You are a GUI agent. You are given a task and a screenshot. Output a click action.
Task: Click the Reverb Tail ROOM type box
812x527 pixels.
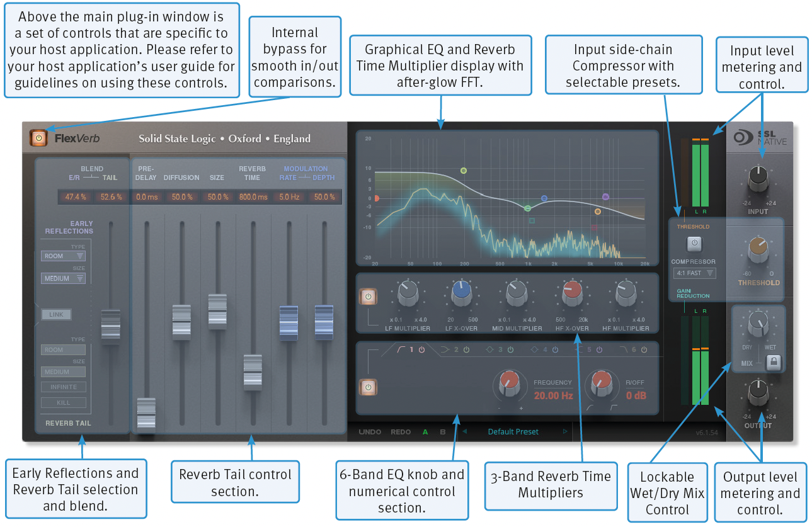pos(63,349)
